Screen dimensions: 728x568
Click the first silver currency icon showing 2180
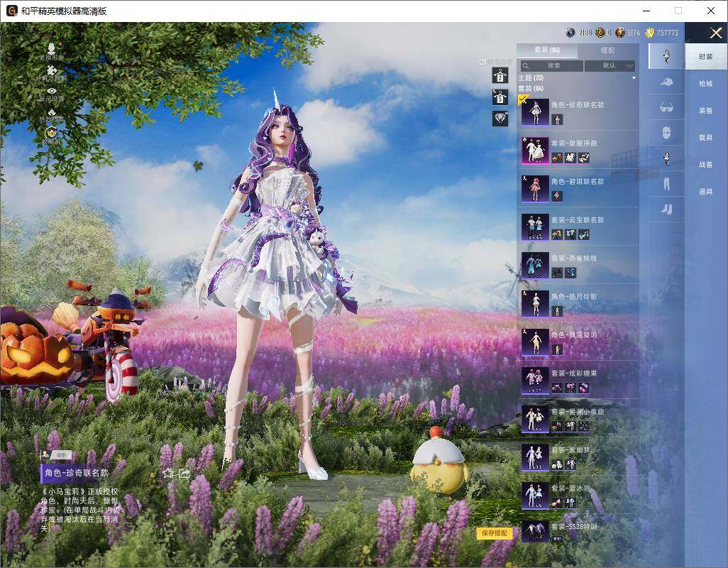click(x=570, y=33)
